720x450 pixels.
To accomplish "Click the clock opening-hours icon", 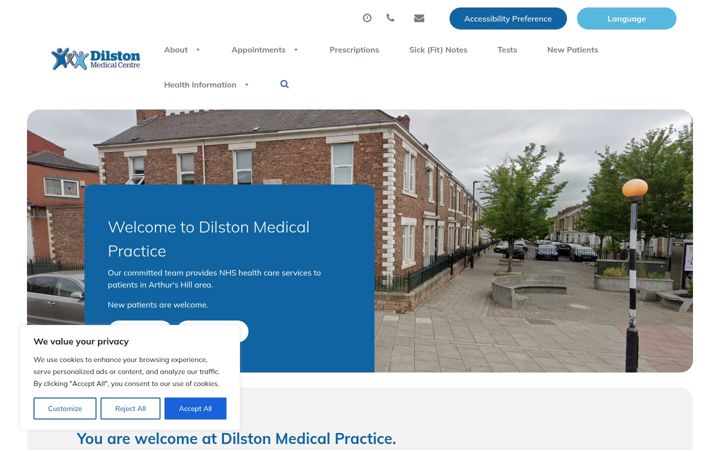I will click(x=367, y=18).
